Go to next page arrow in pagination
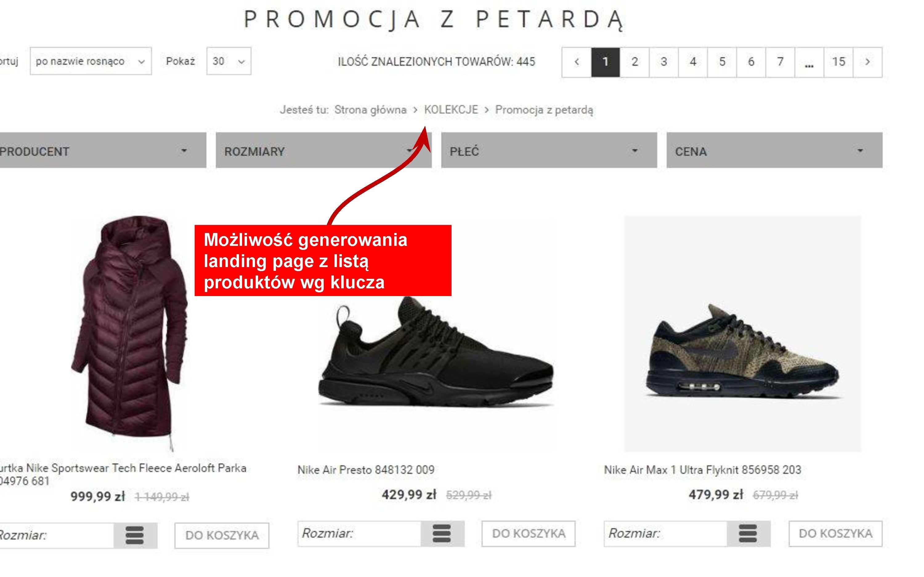 868,62
